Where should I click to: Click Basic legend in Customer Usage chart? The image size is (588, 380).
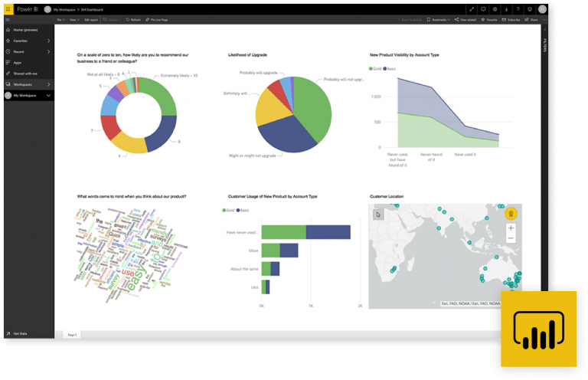243,210
